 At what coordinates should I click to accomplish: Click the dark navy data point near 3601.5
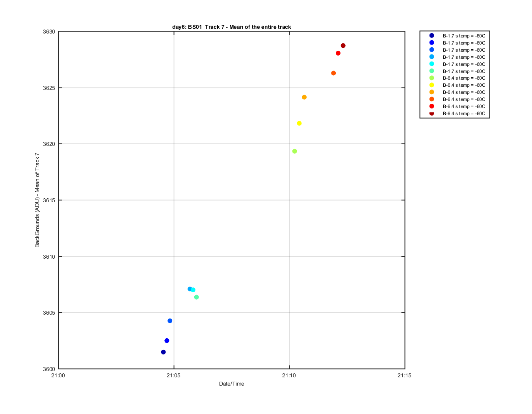click(x=164, y=352)
